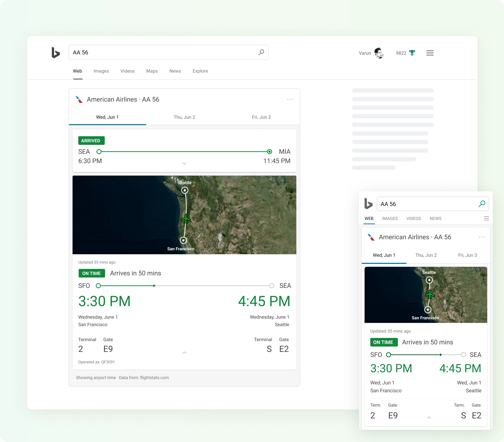Click gate E2 value on desktop card

pos(284,349)
